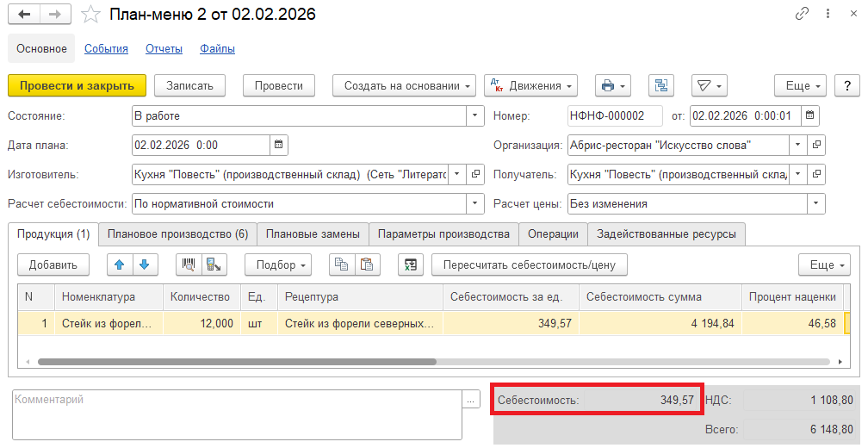Click the data terminal load icon

pos(214,264)
